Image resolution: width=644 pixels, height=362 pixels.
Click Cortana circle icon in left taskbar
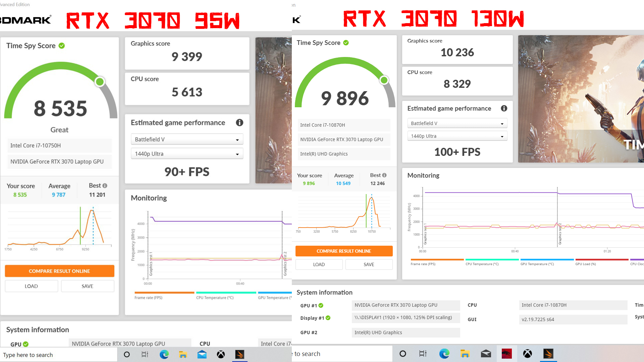click(127, 355)
